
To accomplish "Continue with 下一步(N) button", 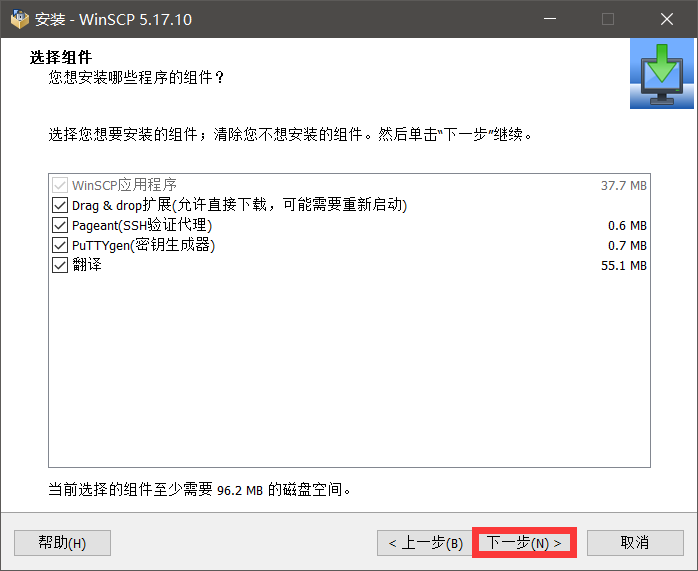I will [x=524, y=543].
